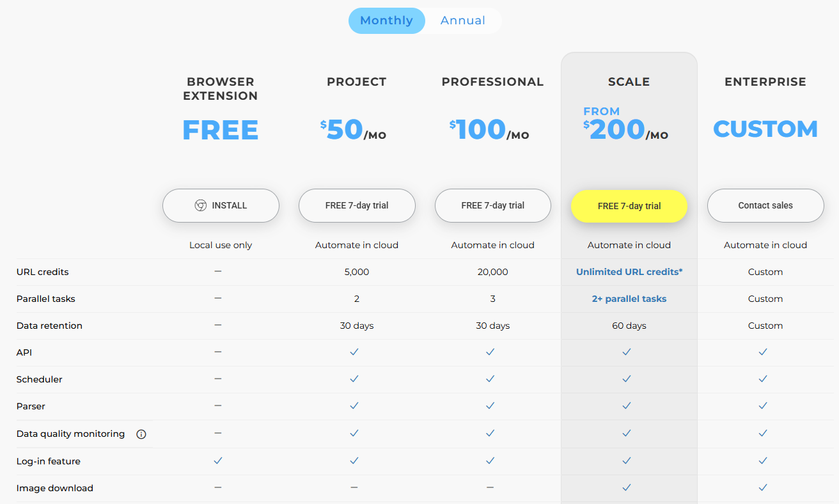
Task: Switch billing to Annual
Action: (x=462, y=20)
